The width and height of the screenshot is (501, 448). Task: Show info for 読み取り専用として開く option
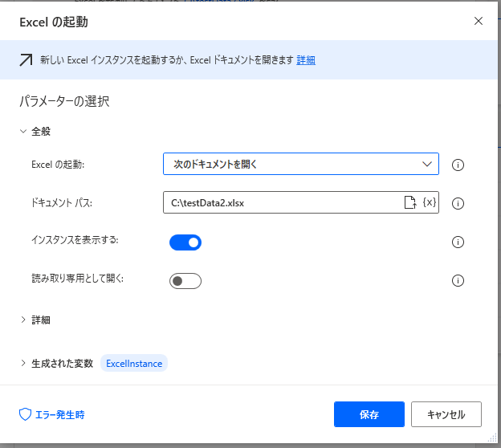458,280
